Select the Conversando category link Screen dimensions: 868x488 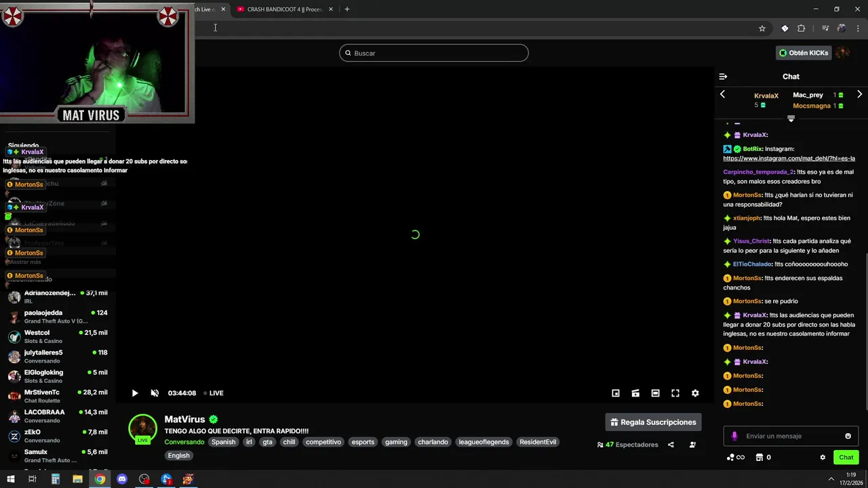point(184,442)
